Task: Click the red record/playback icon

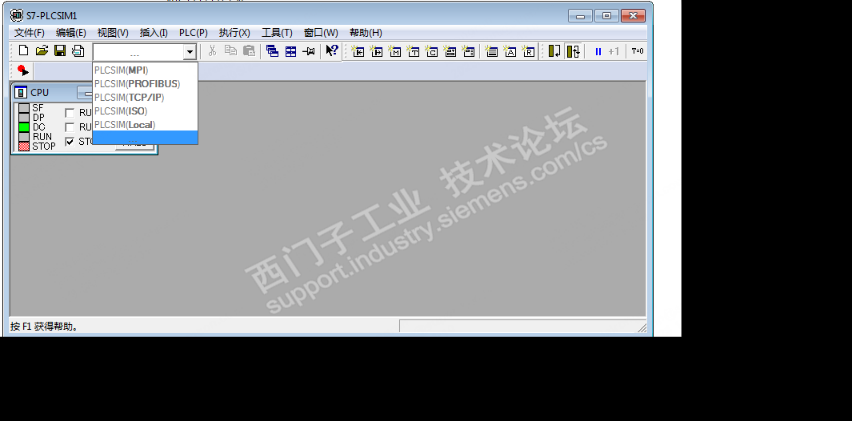Action: (x=23, y=70)
